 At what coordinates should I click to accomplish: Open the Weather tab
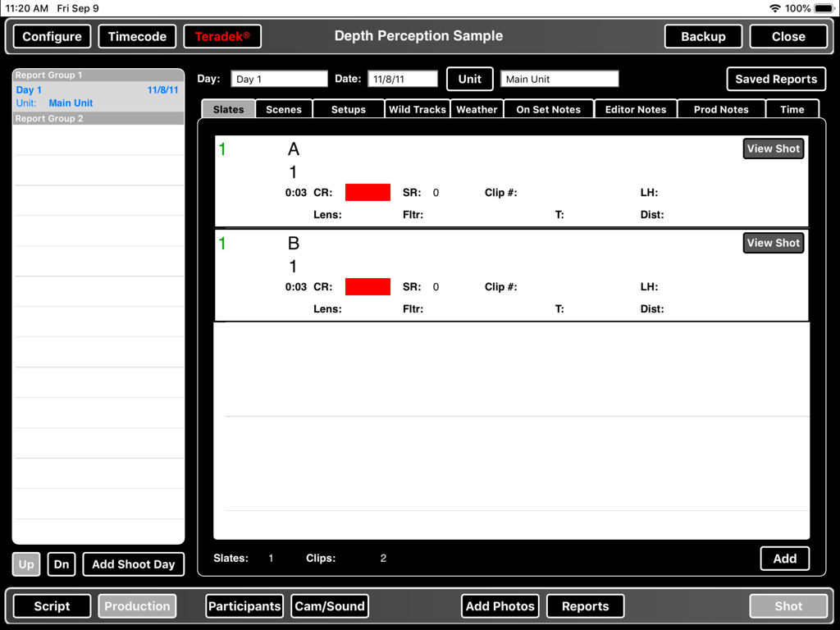[x=477, y=107]
